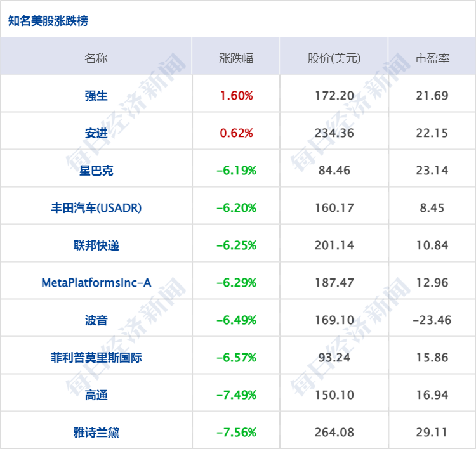Click the 星巴克 stock name

(96, 171)
